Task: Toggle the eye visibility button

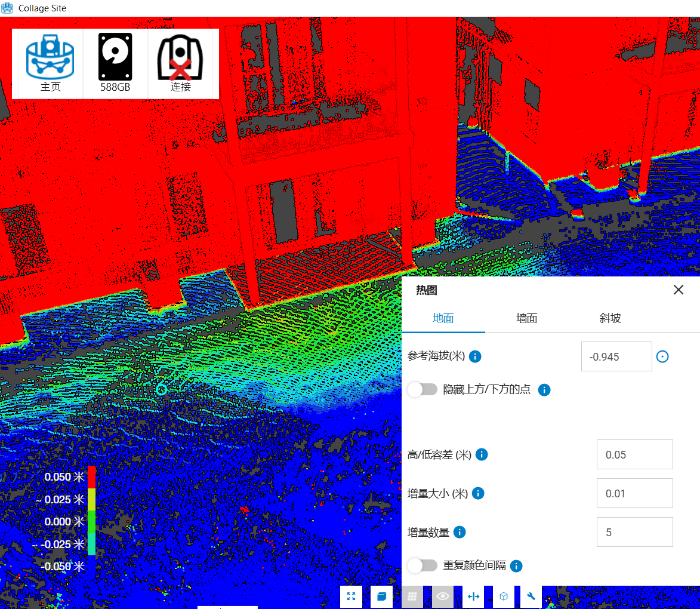Action: (442, 596)
